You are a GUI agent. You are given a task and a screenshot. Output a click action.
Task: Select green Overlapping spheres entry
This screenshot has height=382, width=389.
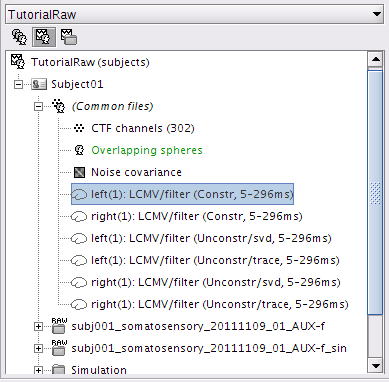click(147, 150)
